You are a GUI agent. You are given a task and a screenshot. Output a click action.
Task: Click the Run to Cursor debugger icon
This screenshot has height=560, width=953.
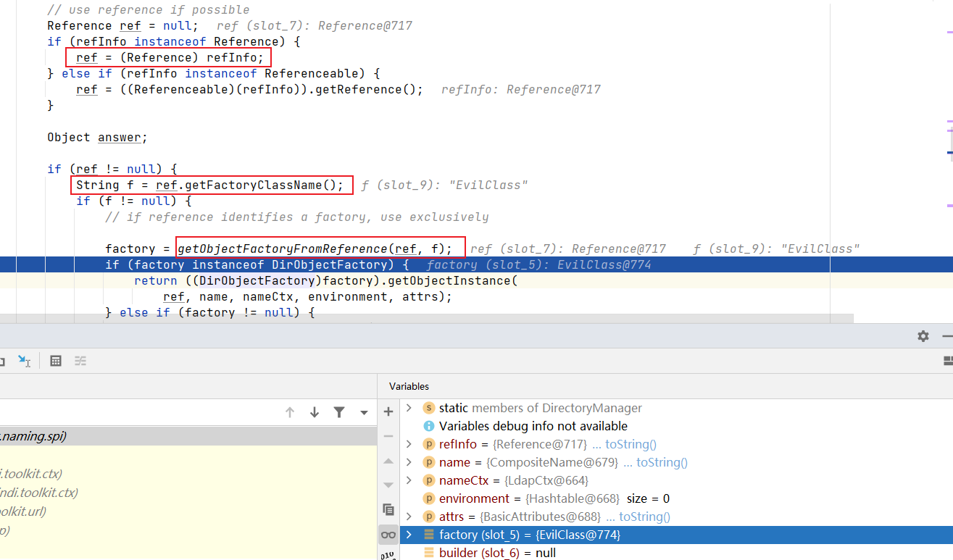(x=24, y=360)
